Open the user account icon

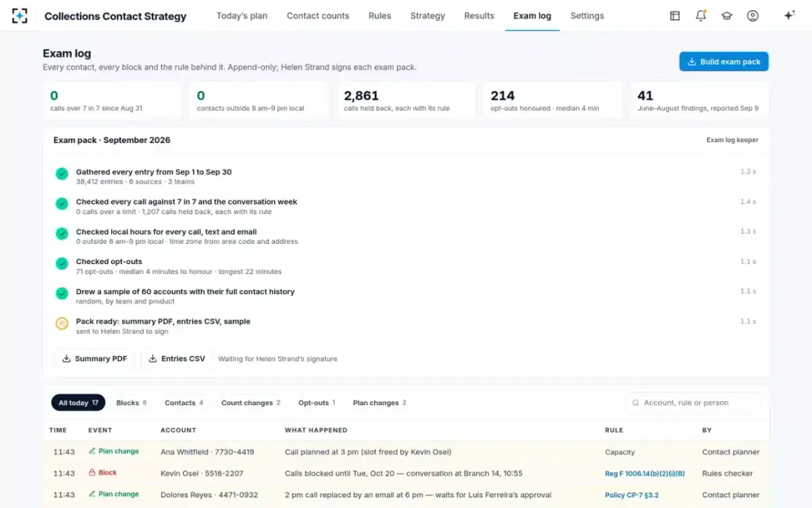point(752,16)
